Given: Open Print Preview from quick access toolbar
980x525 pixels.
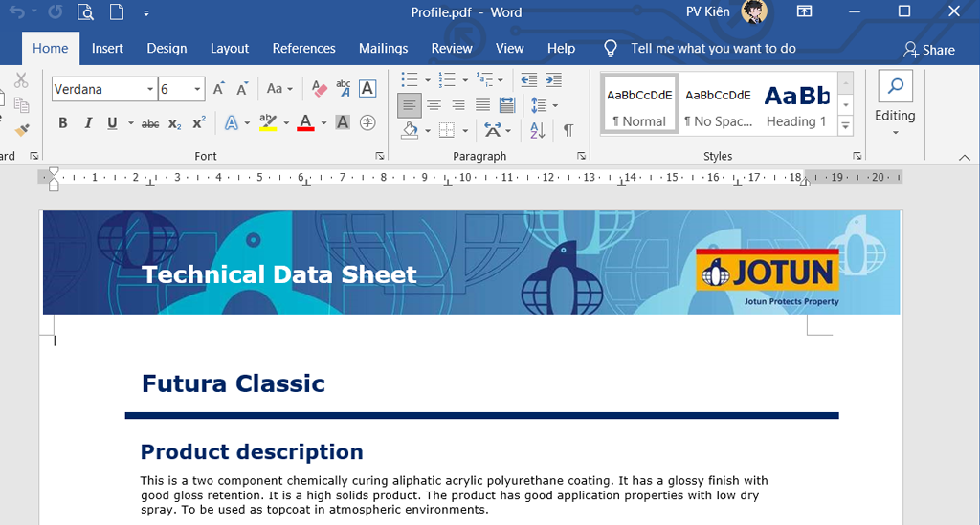Looking at the screenshot, I should coord(85,11).
